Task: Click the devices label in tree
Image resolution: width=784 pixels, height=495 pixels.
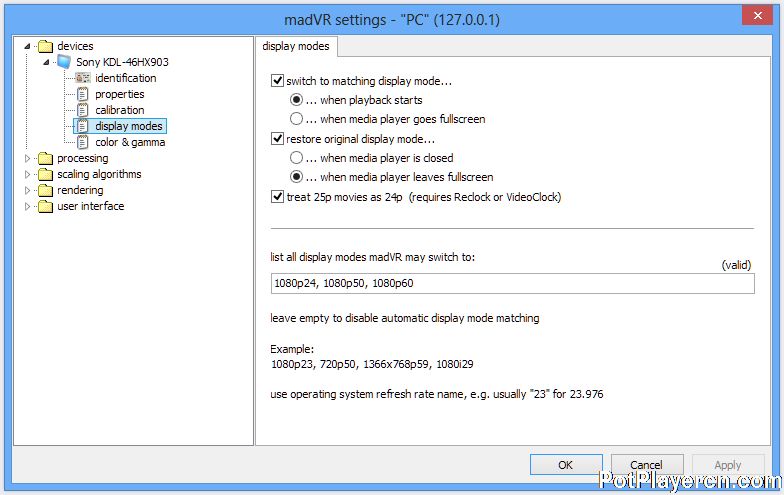Action: coord(75,46)
